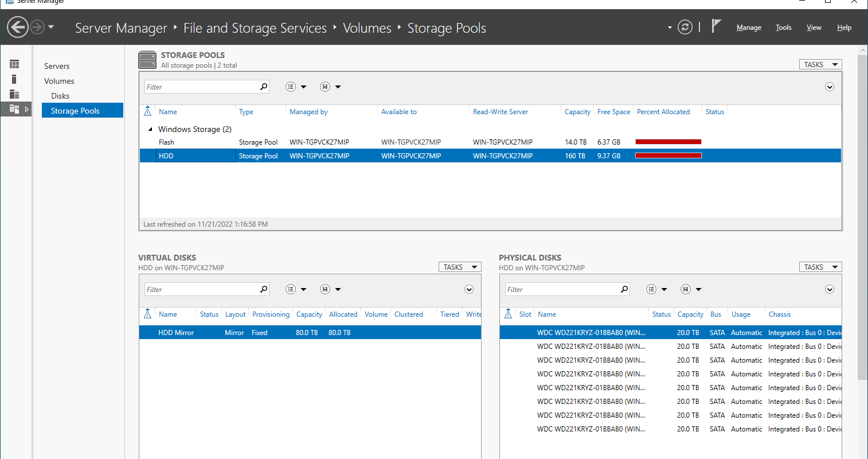Click the Dashboard icon in left sidebar
This screenshot has width=868, height=459.
(14, 64)
